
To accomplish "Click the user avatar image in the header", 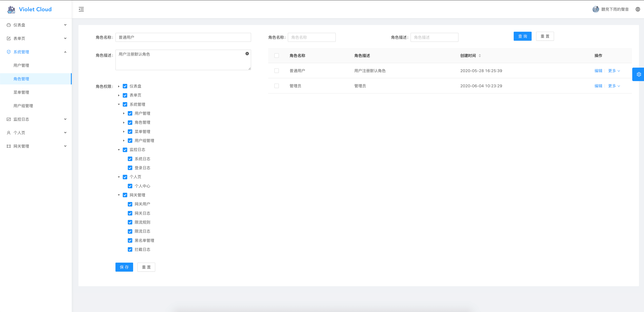I will [x=596, y=9].
